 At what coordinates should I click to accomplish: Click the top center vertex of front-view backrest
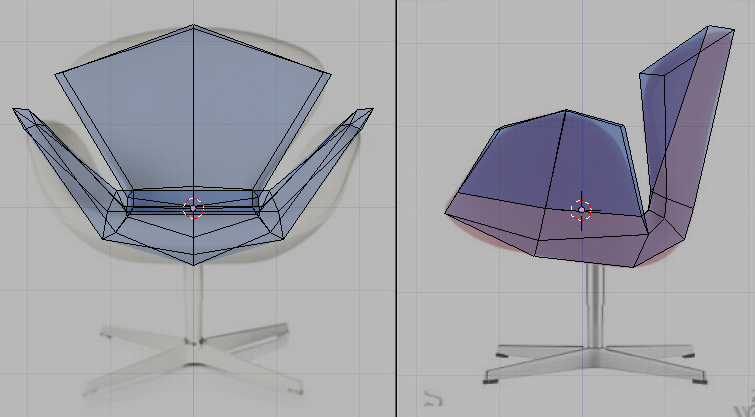tap(193, 25)
